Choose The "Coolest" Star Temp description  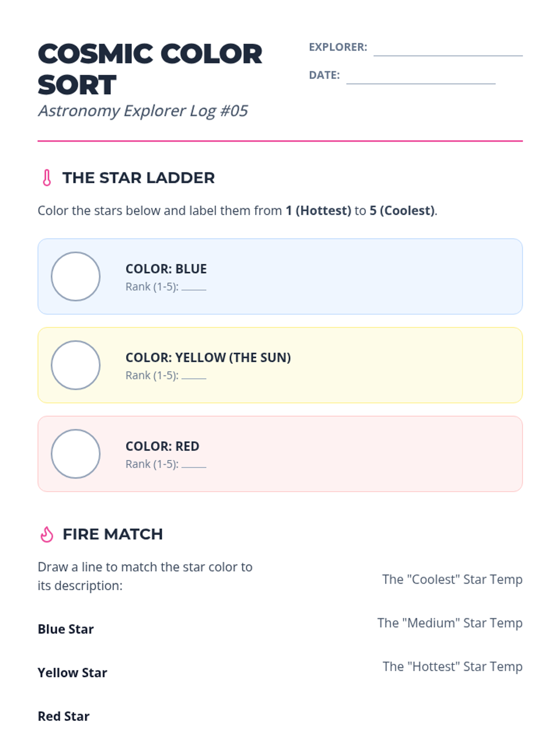point(452,579)
